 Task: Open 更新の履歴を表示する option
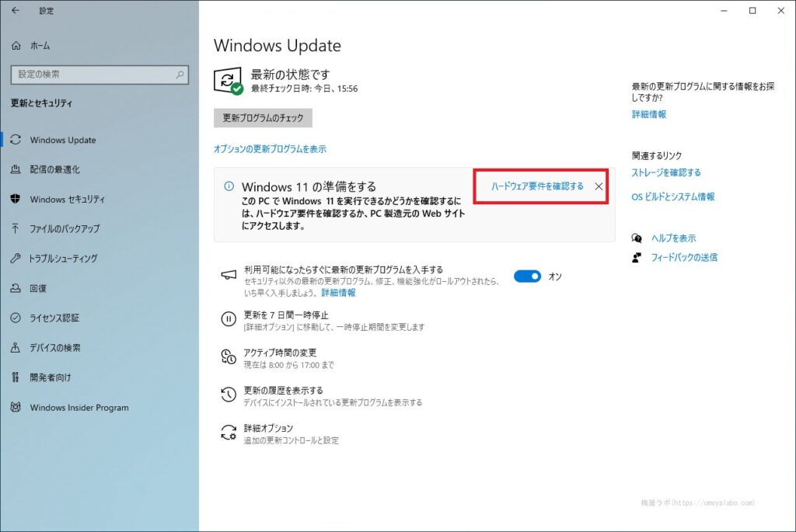click(x=283, y=391)
